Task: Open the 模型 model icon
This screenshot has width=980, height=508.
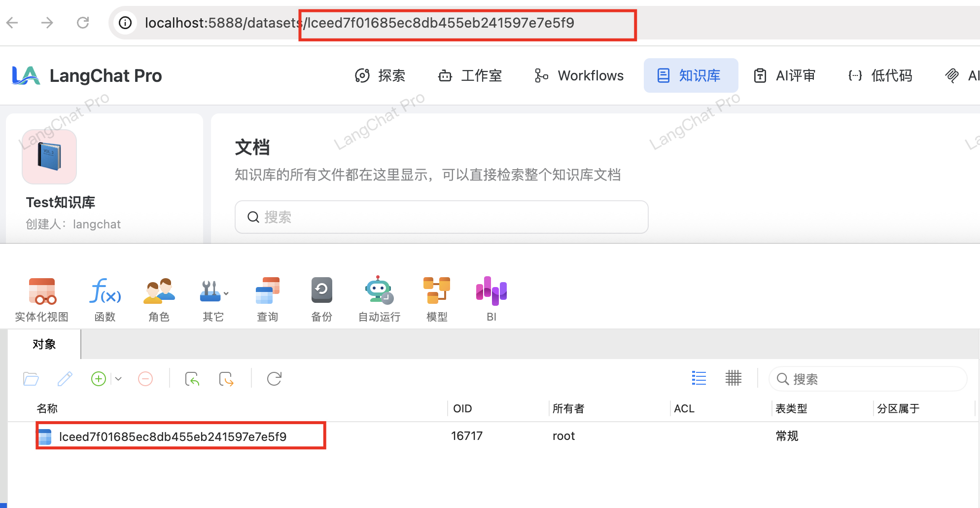Action: click(436, 291)
